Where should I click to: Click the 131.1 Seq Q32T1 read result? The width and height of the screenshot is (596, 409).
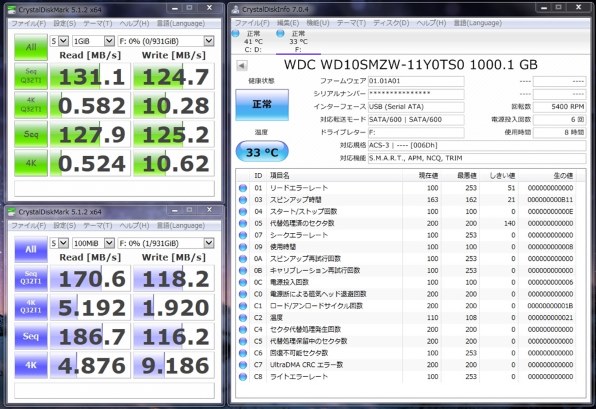click(90, 76)
